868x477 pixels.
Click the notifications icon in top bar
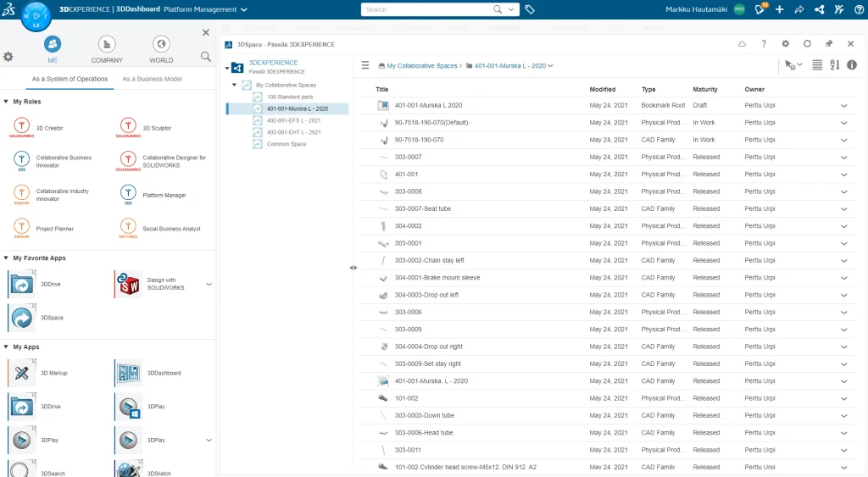tap(760, 9)
